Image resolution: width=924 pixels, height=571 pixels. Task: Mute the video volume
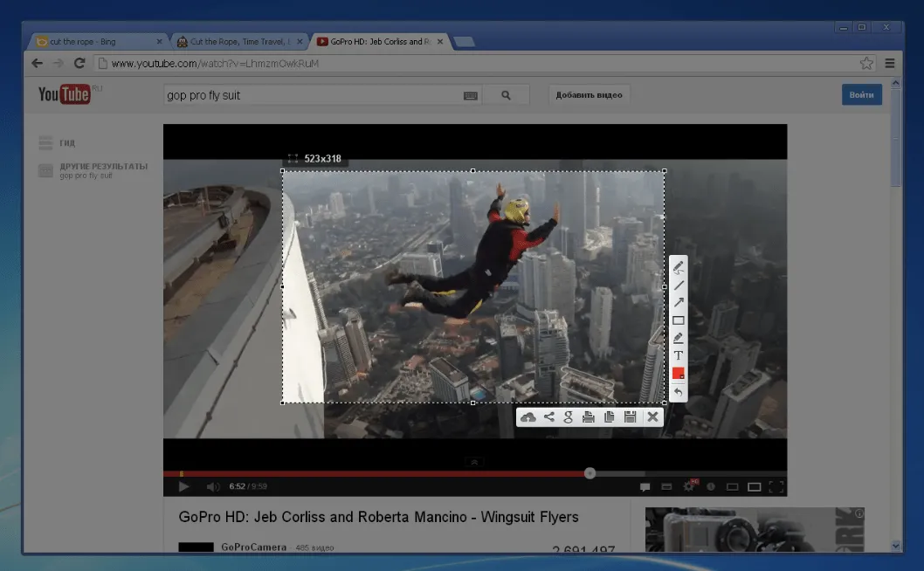(x=213, y=486)
